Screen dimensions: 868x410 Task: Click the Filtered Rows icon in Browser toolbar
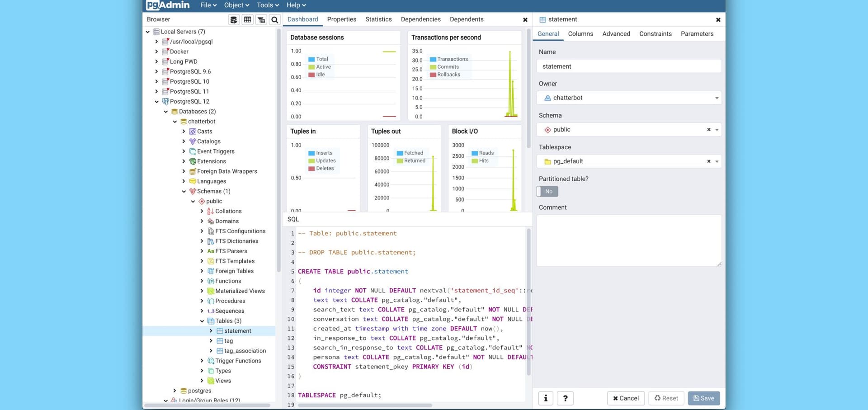tap(261, 19)
